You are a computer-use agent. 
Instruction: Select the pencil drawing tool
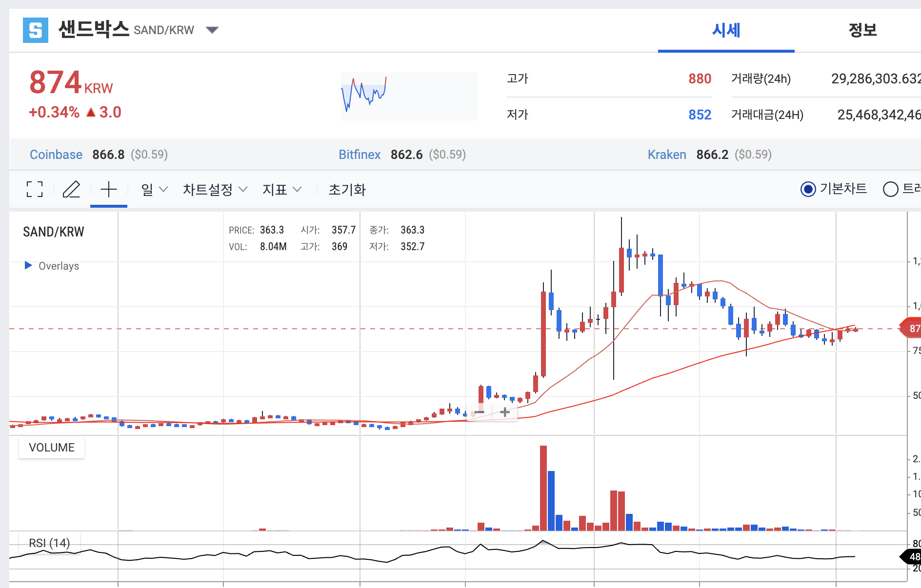pos(71,189)
